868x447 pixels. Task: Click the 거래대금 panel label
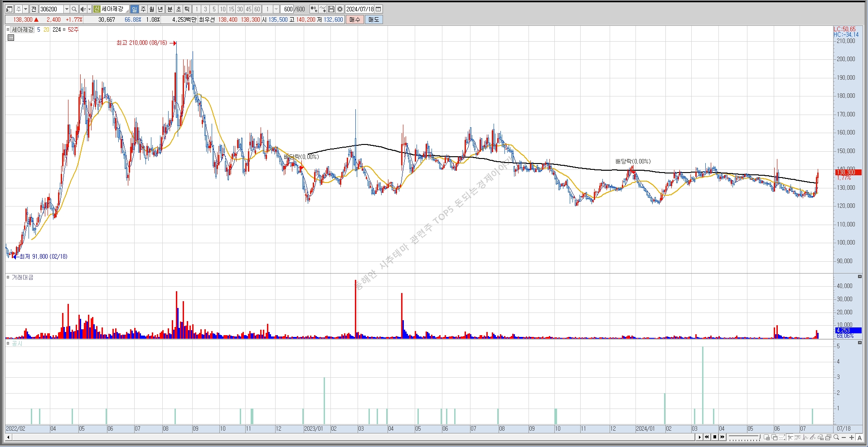(x=22, y=277)
